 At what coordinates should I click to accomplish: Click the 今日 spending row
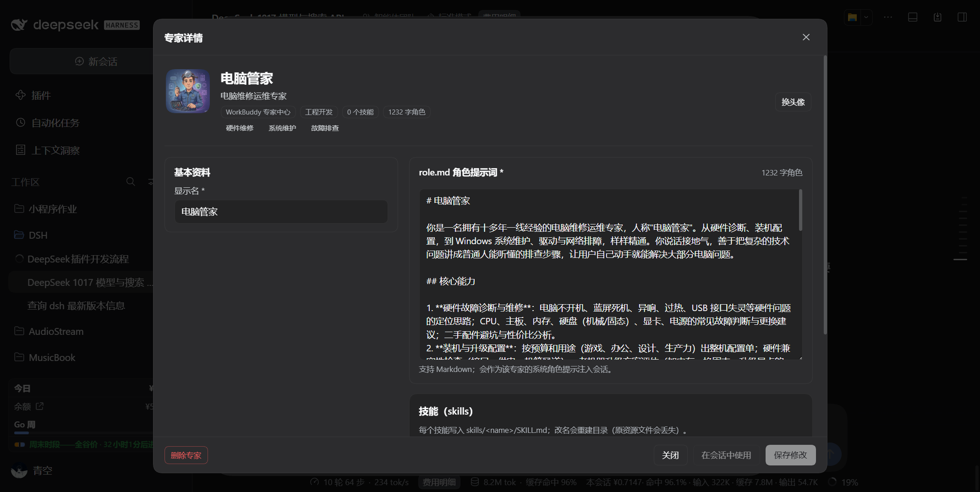(x=83, y=388)
